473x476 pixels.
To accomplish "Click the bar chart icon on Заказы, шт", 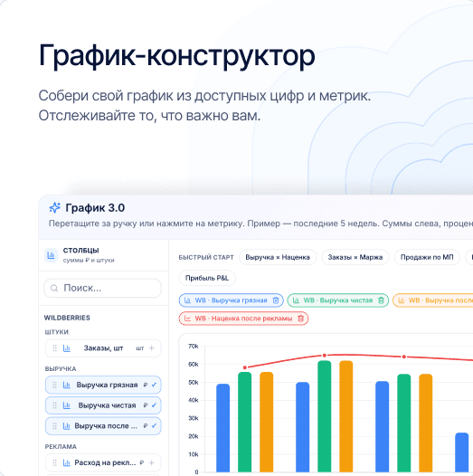I will point(66,348).
